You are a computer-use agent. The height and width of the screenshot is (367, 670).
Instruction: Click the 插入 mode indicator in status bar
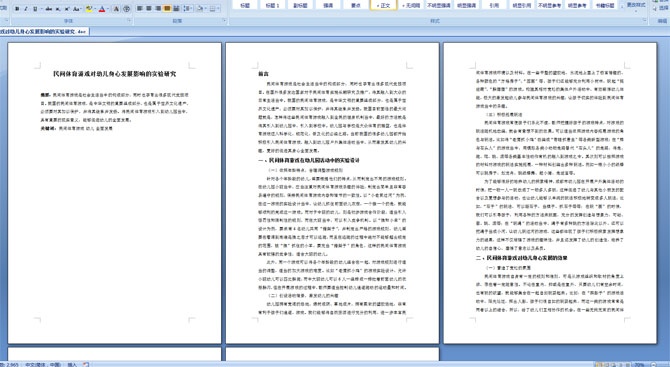pyautogui.click(x=72, y=364)
